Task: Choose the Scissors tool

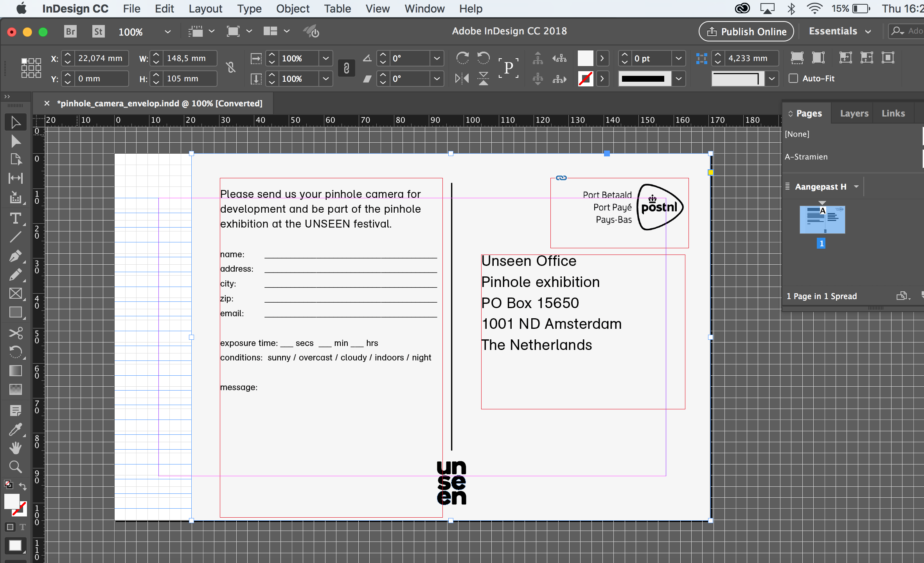Action: click(x=15, y=333)
